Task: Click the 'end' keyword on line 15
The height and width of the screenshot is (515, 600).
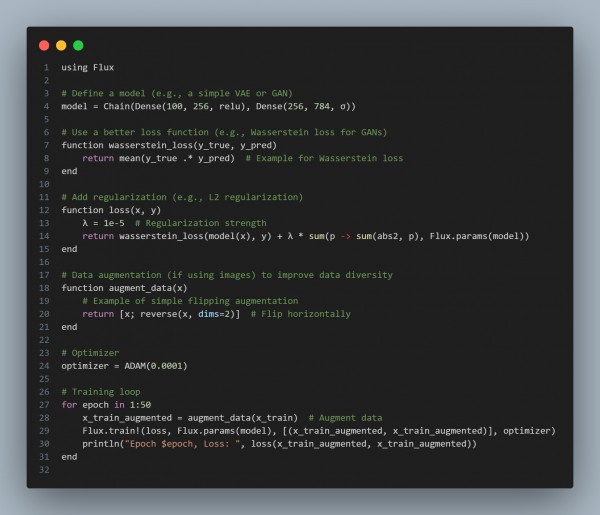Action: (x=69, y=249)
